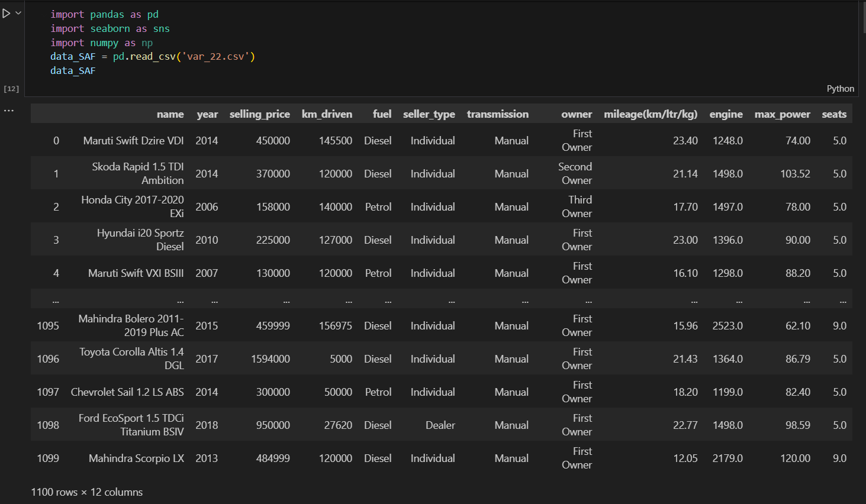Click the Python language mode label
The width and height of the screenshot is (866, 504).
(840, 89)
